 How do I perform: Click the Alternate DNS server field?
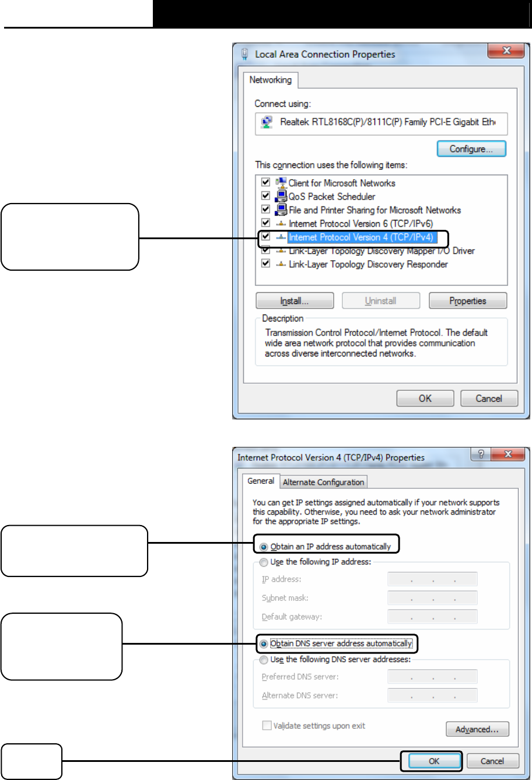pyautogui.click(x=432, y=695)
